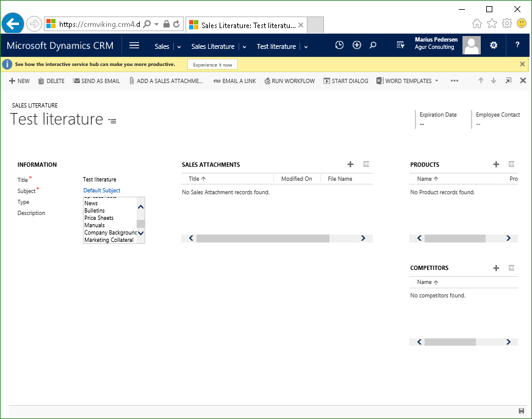This screenshot has height=419, width=532.
Task: Open Products associated grid view icon
Action: click(x=512, y=164)
